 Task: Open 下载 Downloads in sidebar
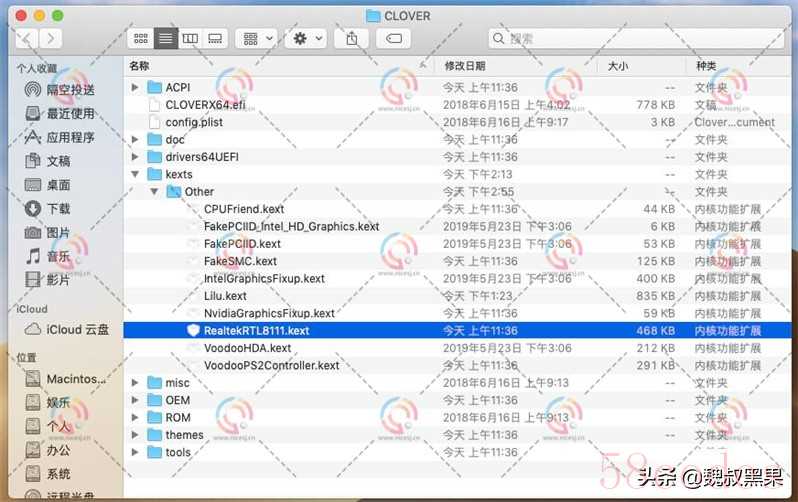click(x=48, y=209)
